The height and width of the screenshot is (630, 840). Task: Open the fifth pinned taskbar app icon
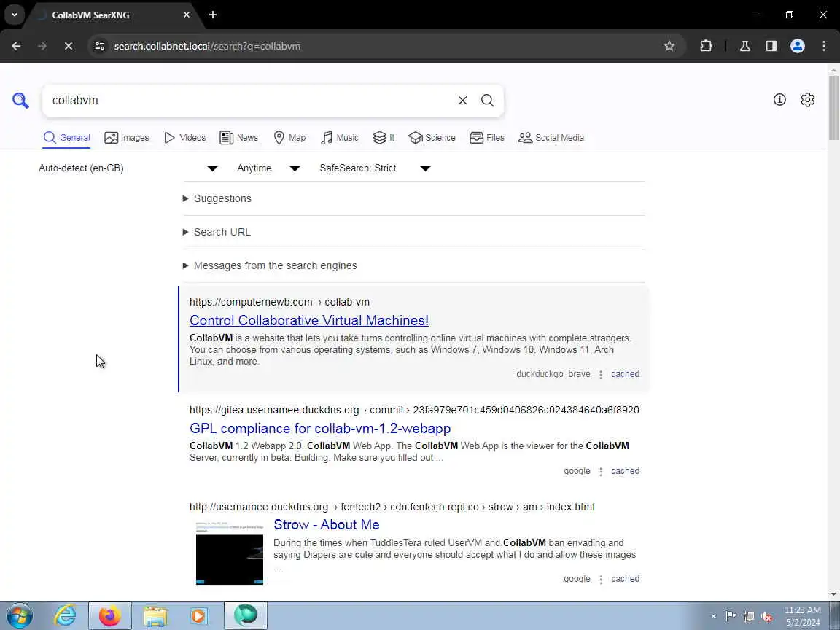pyautogui.click(x=245, y=615)
